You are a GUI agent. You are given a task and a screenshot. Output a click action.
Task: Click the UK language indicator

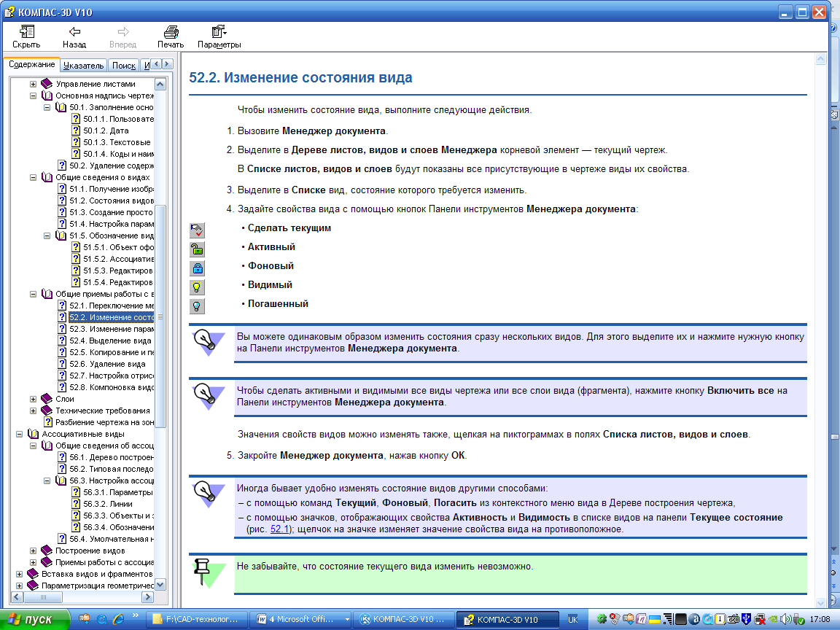(572, 620)
